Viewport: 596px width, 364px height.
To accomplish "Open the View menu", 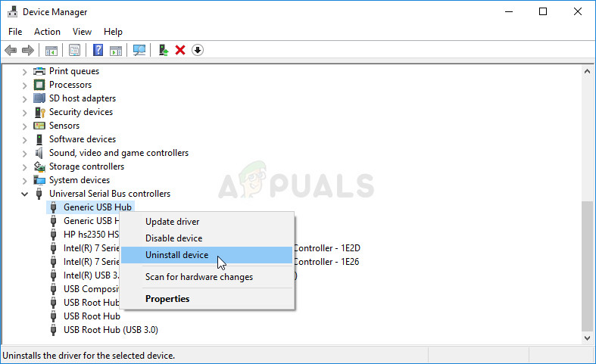I will [x=82, y=32].
